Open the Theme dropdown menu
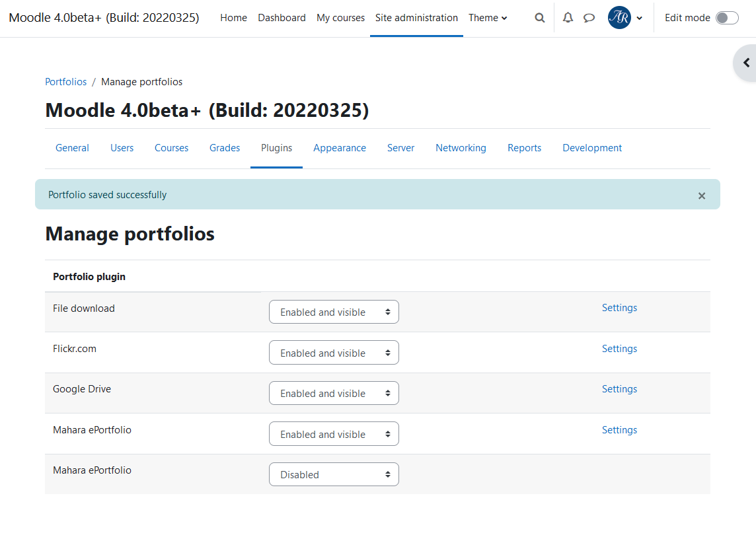The width and height of the screenshot is (756, 541). [488, 18]
